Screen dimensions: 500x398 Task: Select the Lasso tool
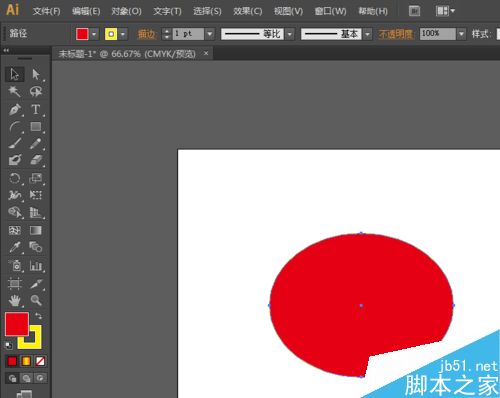pos(36,91)
